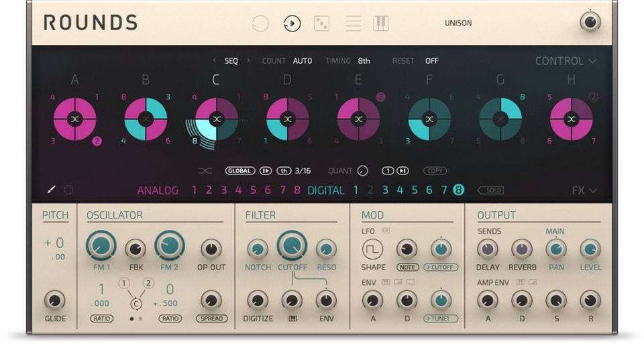Click the center icon of round A
This screenshot has width=644, height=344.
[x=74, y=119]
